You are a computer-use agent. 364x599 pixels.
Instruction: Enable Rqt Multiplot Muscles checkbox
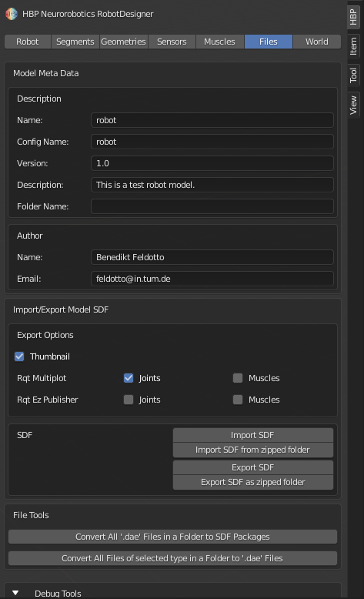click(x=238, y=378)
